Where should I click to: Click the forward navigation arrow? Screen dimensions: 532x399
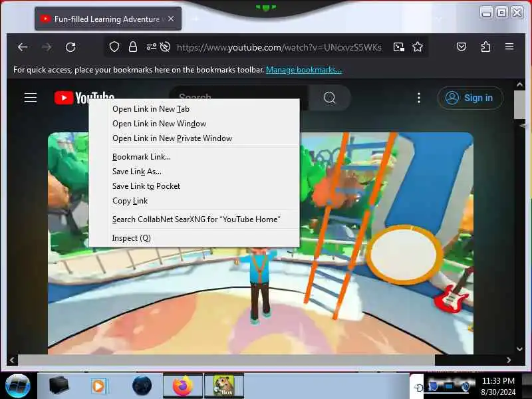pyautogui.click(x=47, y=47)
